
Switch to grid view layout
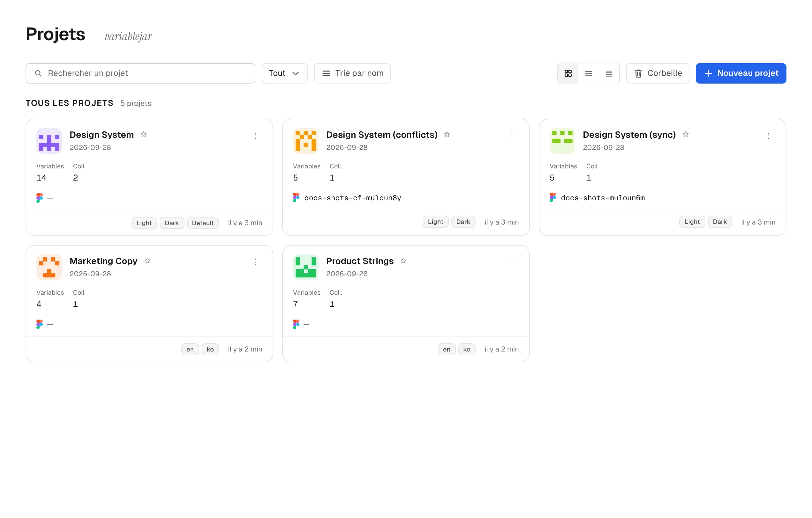pos(568,73)
